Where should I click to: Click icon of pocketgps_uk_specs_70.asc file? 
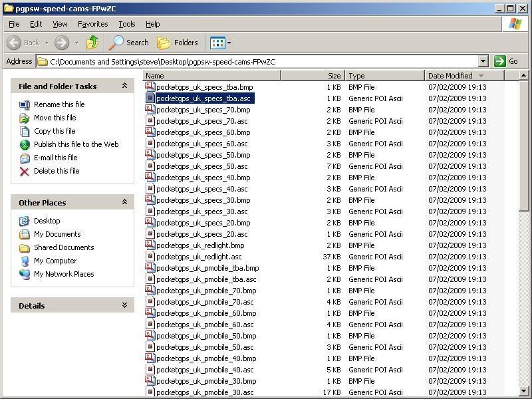(150, 120)
